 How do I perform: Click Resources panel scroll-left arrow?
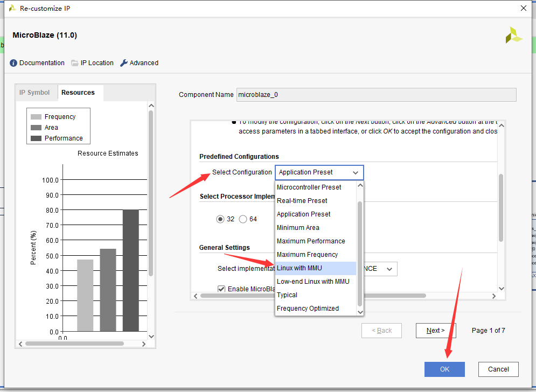click(x=20, y=344)
